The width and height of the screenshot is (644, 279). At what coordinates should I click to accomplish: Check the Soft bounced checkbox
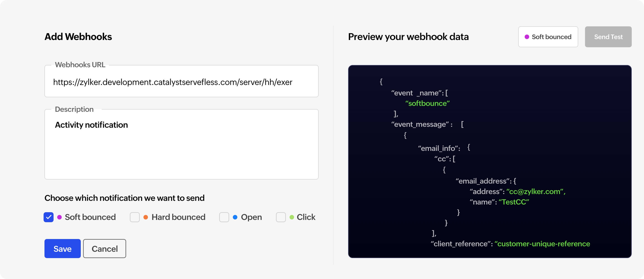pos(49,217)
